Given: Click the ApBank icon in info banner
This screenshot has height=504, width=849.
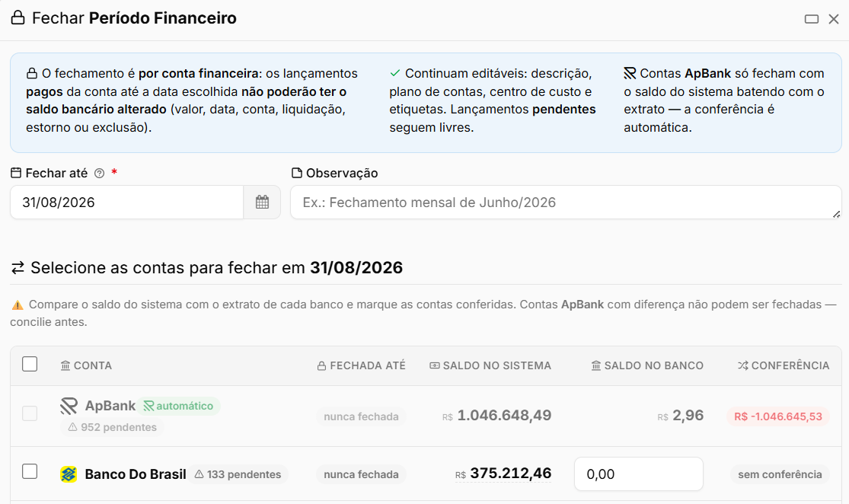Looking at the screenshot, I should pyautogui.click(x=630, y=73).
